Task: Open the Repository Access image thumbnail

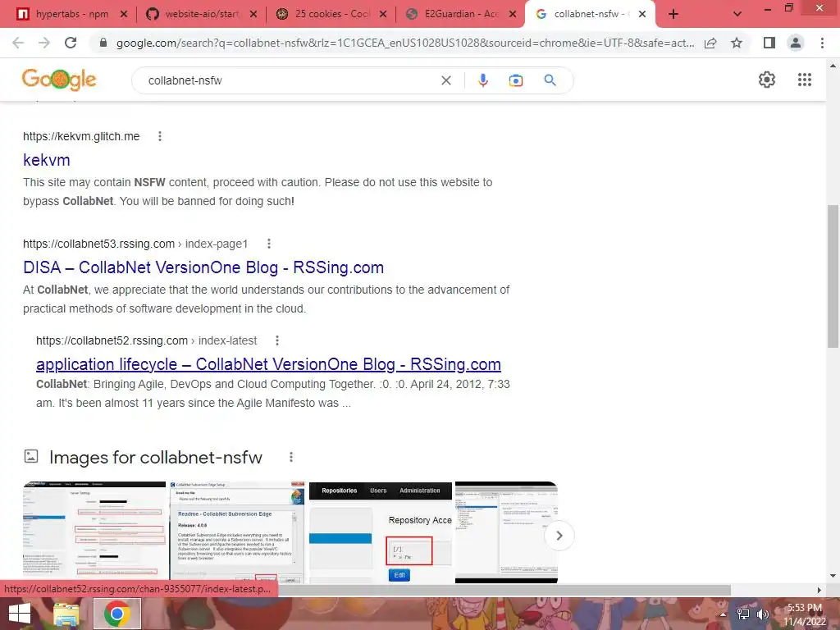Action: click(381, 532)
